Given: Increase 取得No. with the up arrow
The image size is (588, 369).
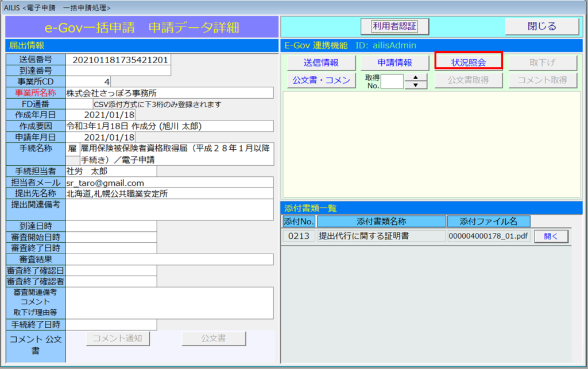Looking at the screenshot, I should click(x=416, y=77).
